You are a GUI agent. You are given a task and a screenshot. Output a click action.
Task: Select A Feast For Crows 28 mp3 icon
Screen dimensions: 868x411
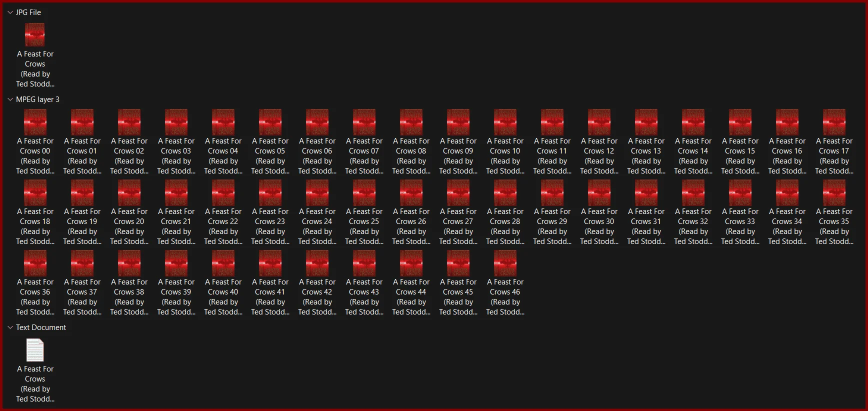pyautogui.click(x=505, y=192)
